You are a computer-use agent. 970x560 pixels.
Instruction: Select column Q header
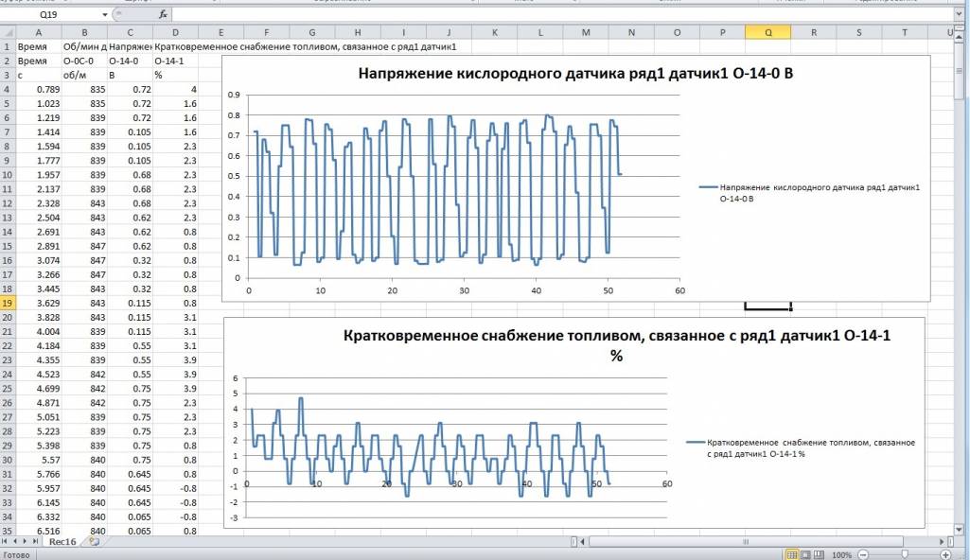(x=767, y=32)
